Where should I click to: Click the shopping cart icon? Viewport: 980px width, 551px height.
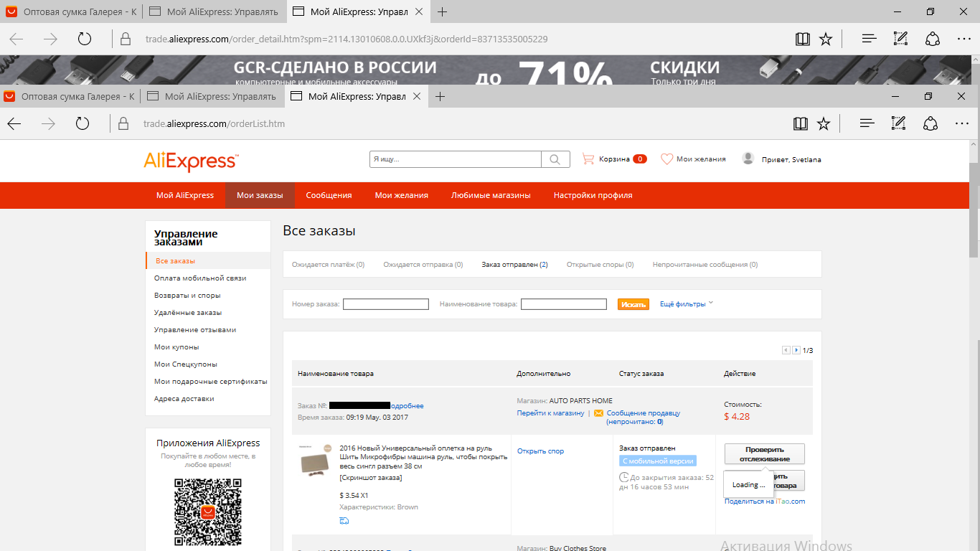pyautogui.click(x=588, y=159)
